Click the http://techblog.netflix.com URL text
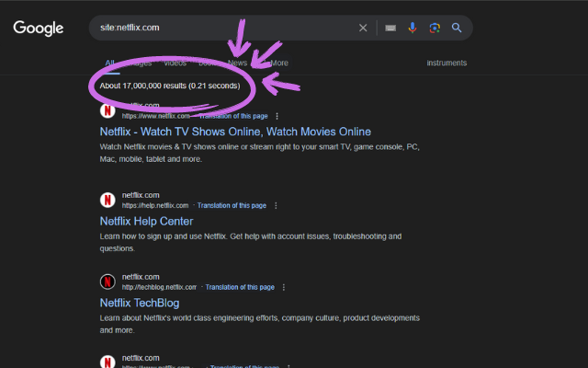This screenshot has width=588, height=368. tap(159, 287)
